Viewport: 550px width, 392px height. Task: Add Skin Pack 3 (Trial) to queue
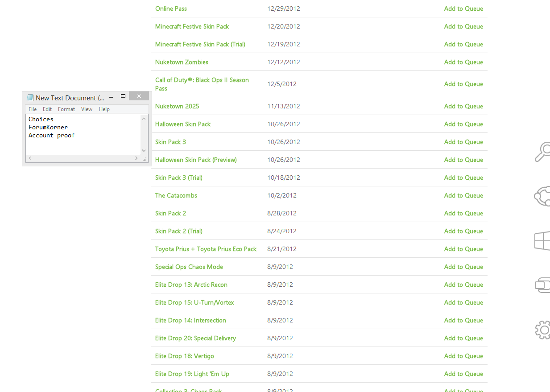pos(463,177)
